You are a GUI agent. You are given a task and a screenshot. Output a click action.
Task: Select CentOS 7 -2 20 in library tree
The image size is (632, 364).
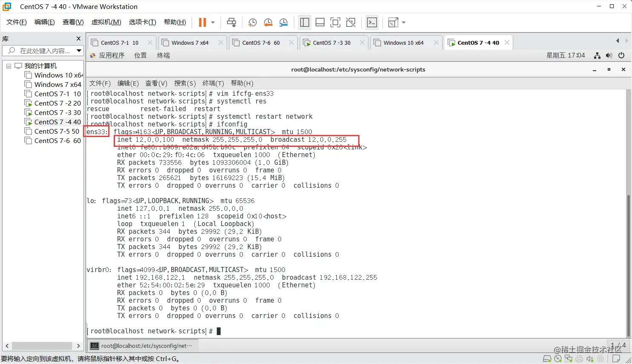(53, 103)
